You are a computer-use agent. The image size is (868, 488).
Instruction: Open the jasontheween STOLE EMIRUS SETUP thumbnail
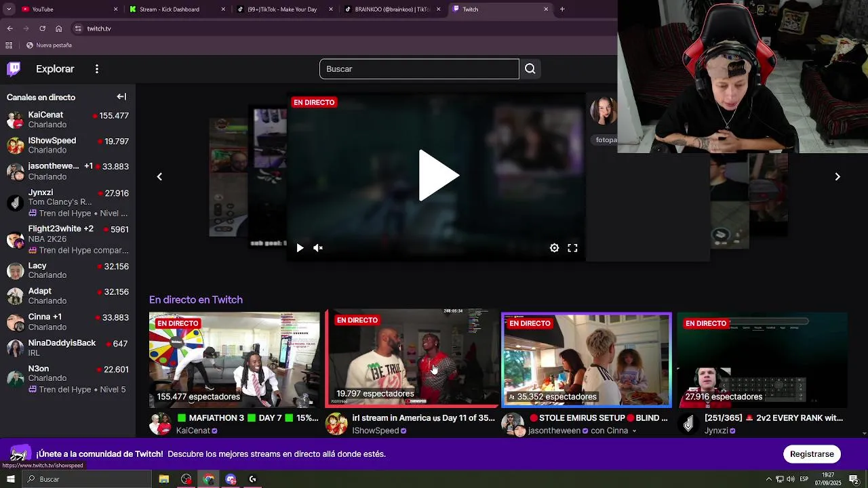click(x=587, y=360)
